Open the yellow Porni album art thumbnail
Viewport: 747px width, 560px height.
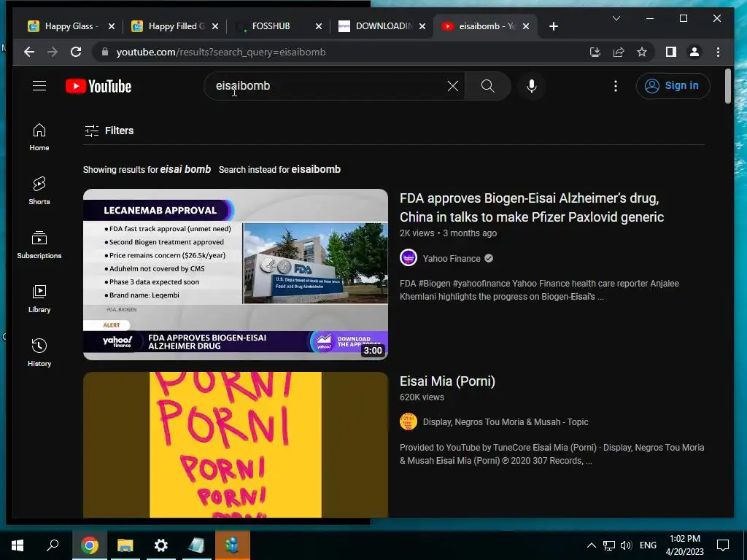click(236, 445)
